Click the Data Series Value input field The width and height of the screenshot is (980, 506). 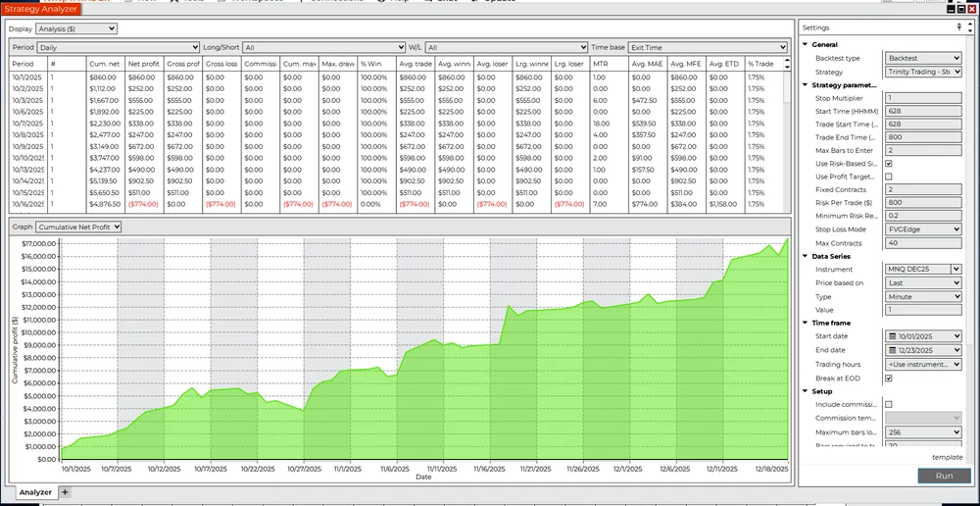923,310
